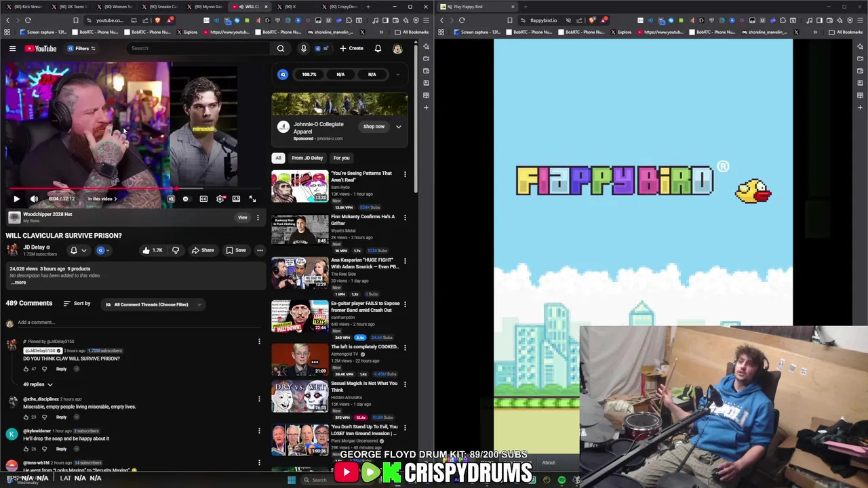
Task: Open the Finn Mckenty Confirms video thumbnail
Action: [300, 229]
